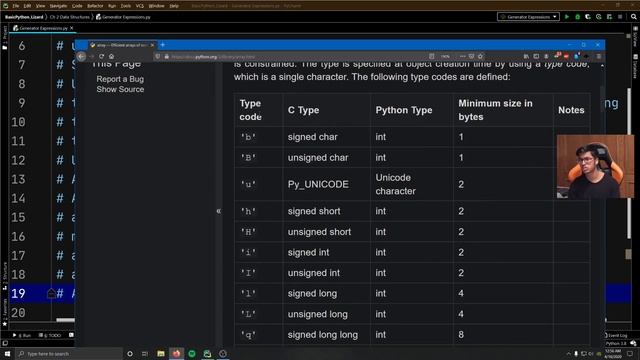Open the browser library icon
The height and width of the screenshot is (360, 640).
[x=526, y=56]
